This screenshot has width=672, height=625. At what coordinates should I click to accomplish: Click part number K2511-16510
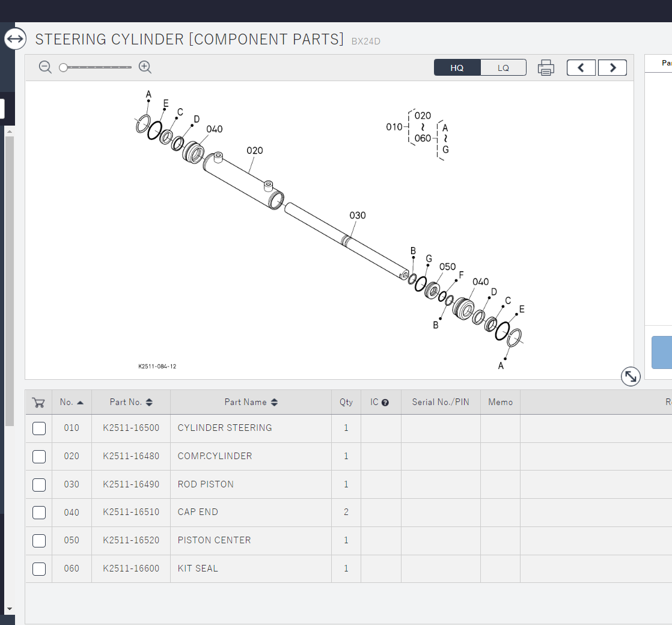tap(131, 513)
